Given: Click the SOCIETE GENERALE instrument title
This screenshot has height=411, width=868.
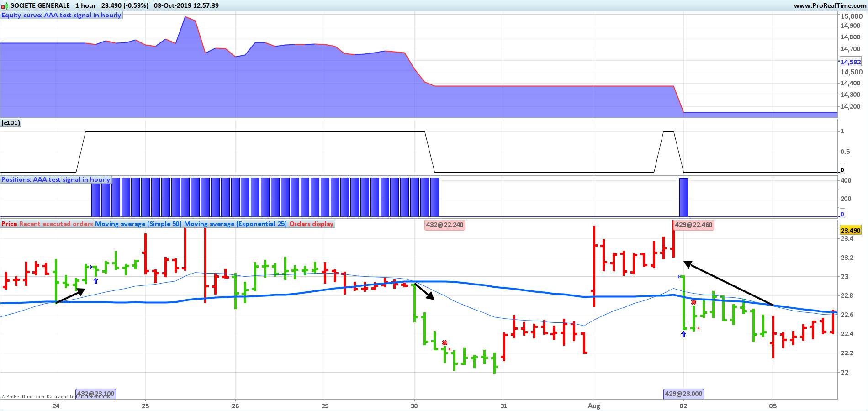Looking at the screenshot, I should point(40,5).
